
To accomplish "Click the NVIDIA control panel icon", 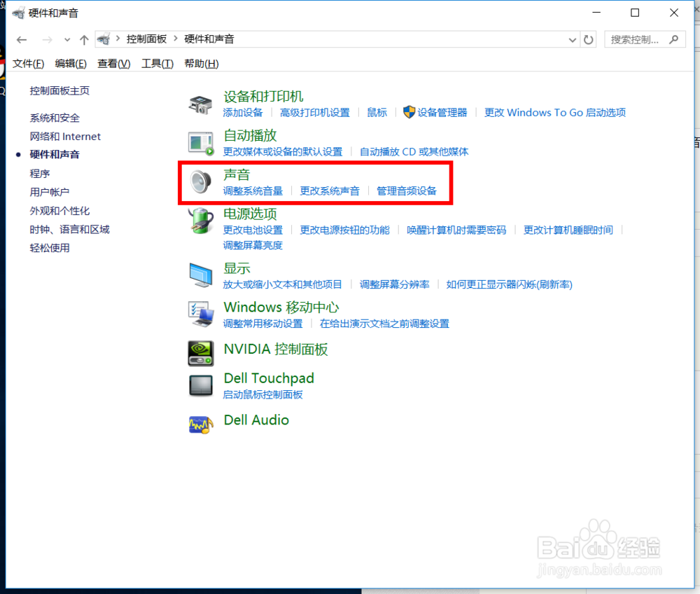I will click(200, 353).
